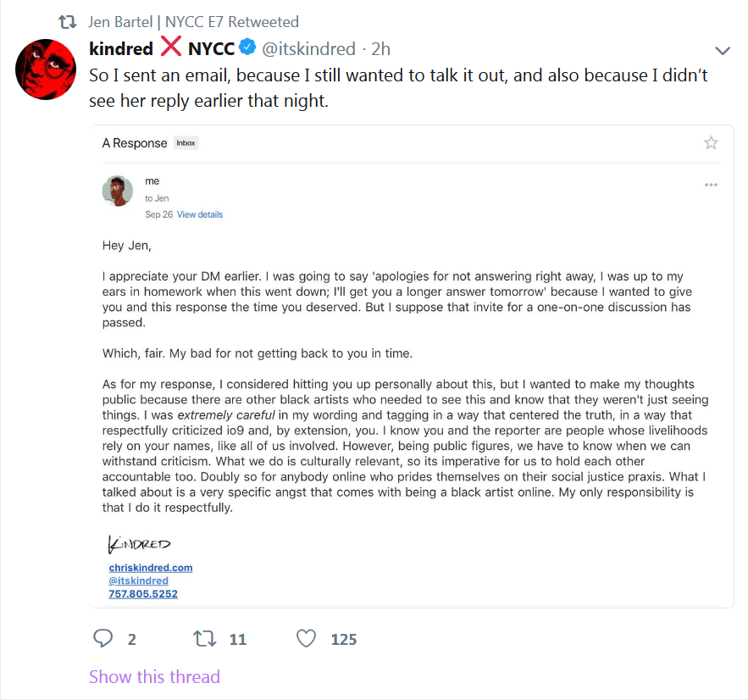Click the handwritten Kindred signature image
The width and height of the screenshot is (748, 700).
139,544
